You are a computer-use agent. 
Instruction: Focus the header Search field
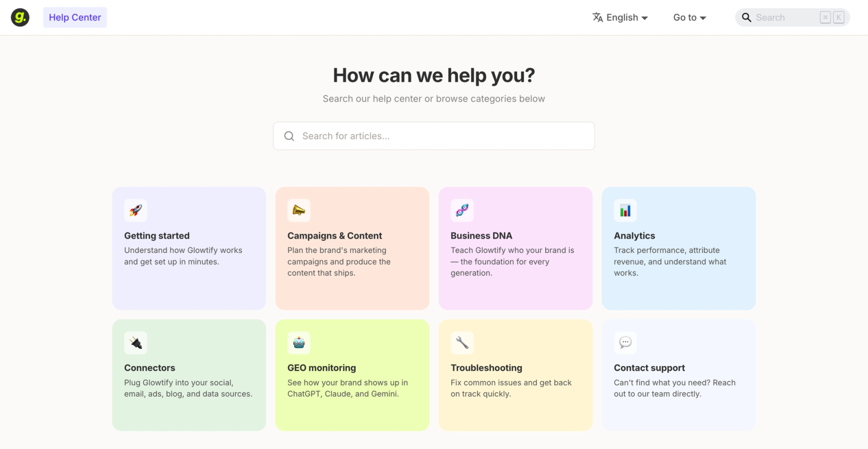pos(792,17)
